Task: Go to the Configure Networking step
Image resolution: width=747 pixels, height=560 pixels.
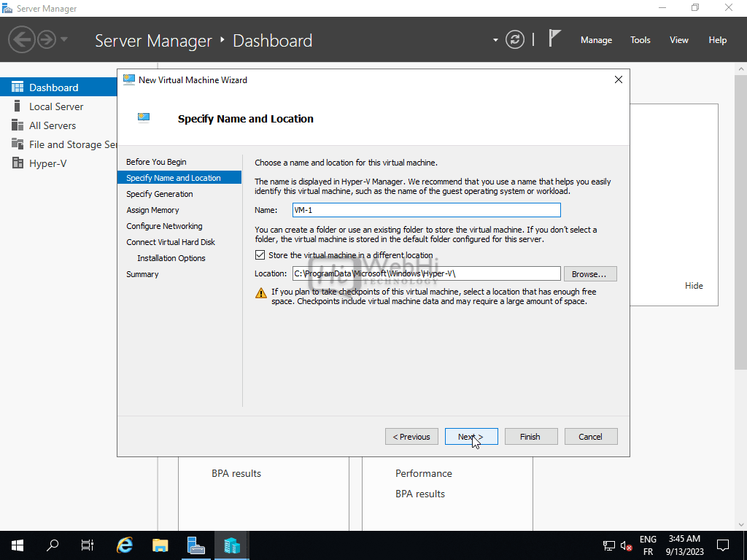Action: (164, 226)
